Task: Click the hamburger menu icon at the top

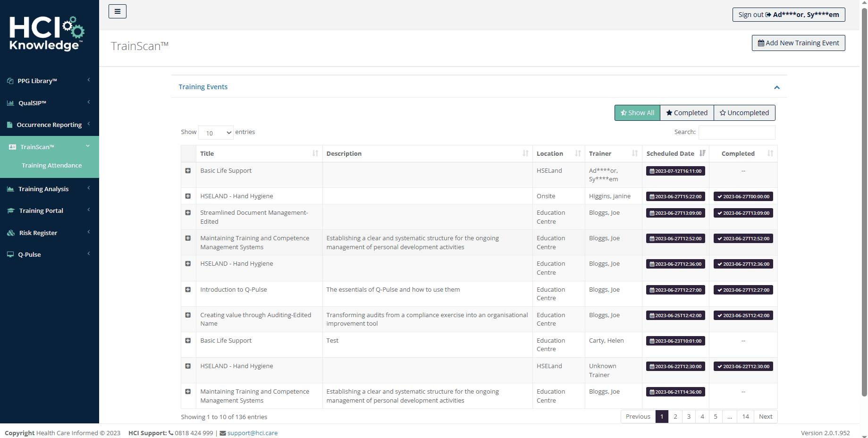Action: (x=117, y=11)
